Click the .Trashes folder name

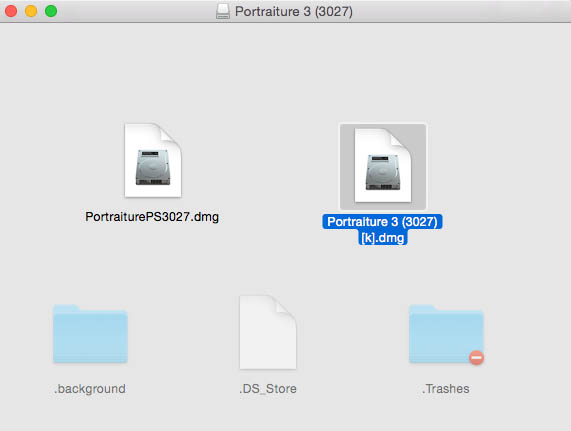pyautogui.click(x=446, y=388)
